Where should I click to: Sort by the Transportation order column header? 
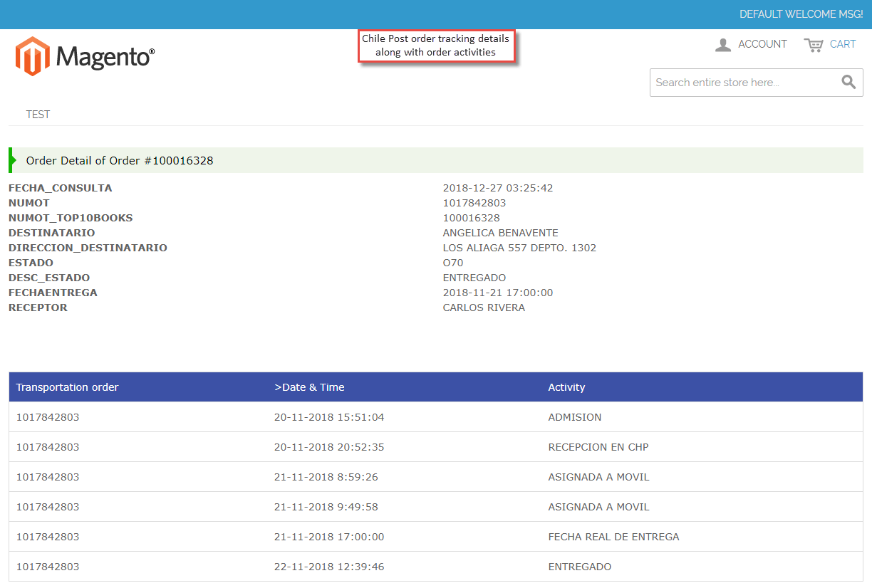pos(67,387)
